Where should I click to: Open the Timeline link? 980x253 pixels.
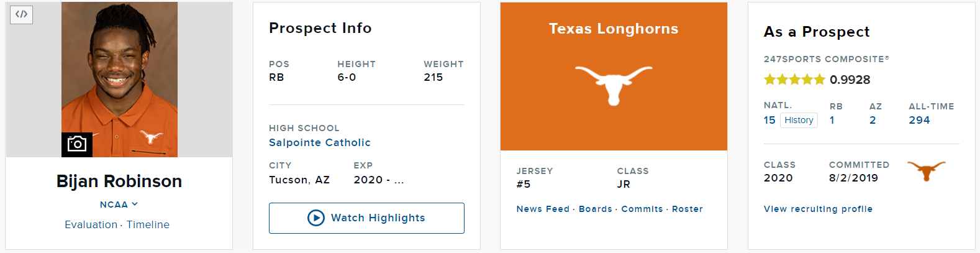(x=148, y=224)
